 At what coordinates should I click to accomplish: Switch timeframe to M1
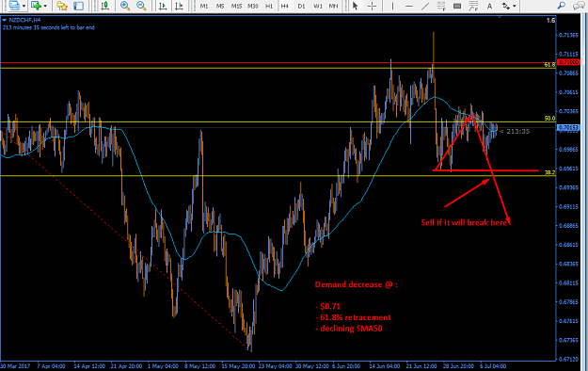pos(204,6)
